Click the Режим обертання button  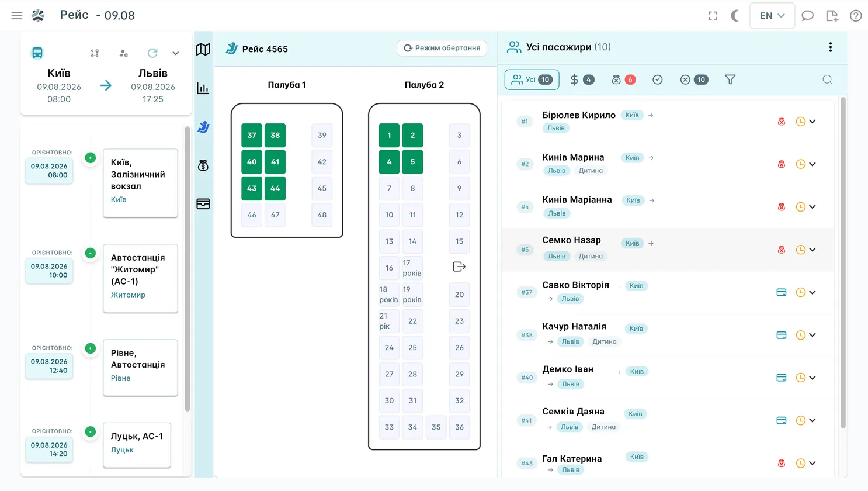pyautogui.click(x=442, y=48)
